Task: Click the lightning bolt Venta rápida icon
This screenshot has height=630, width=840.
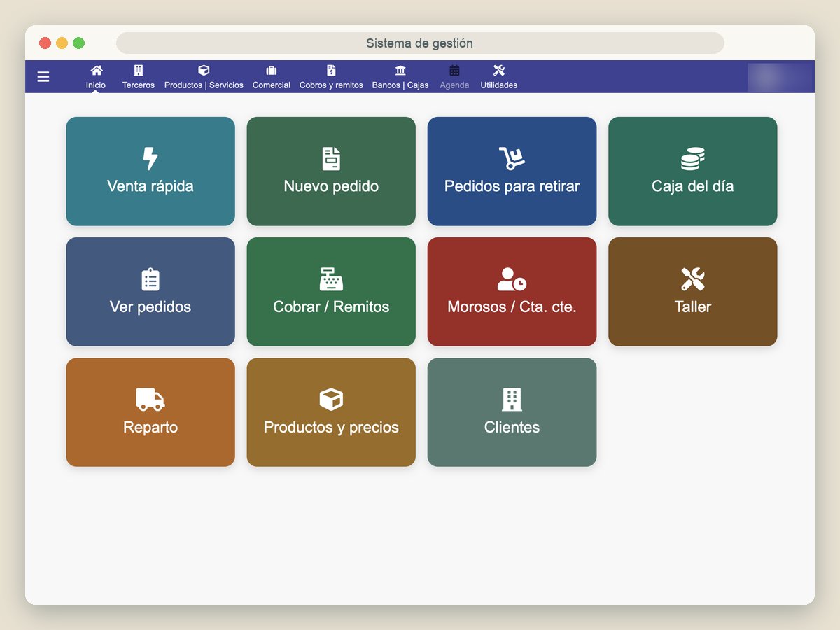Action: (x=150, y=159)
